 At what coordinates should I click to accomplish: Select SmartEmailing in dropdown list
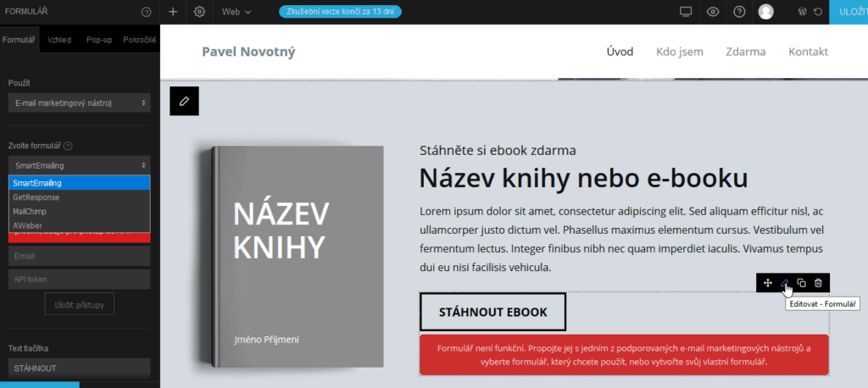tap(79, 183)
